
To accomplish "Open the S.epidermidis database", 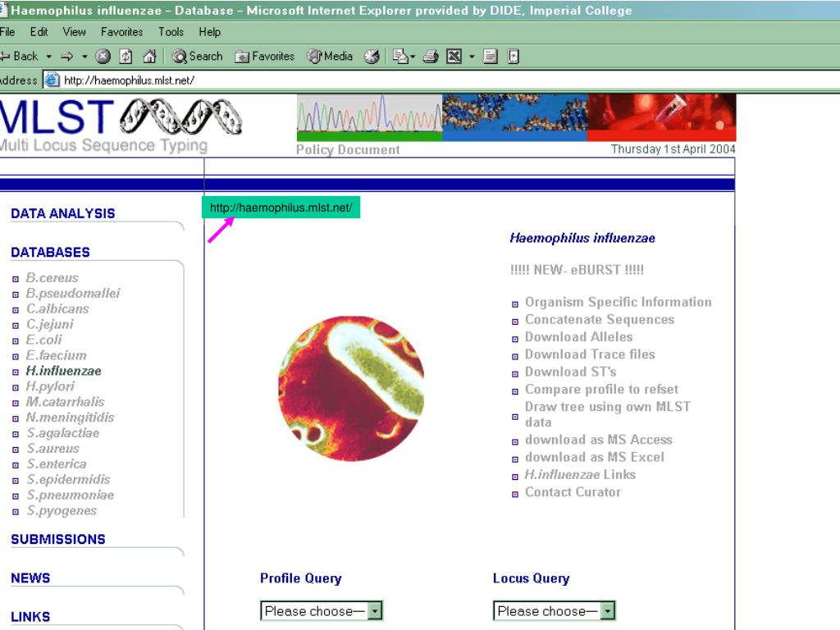I will tap(68, 480).
